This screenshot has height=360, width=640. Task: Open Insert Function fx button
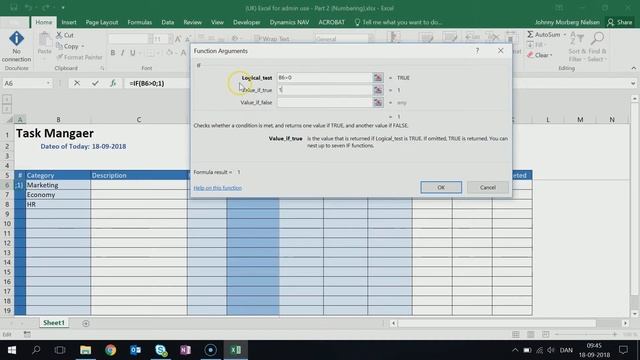click(113, 83)
